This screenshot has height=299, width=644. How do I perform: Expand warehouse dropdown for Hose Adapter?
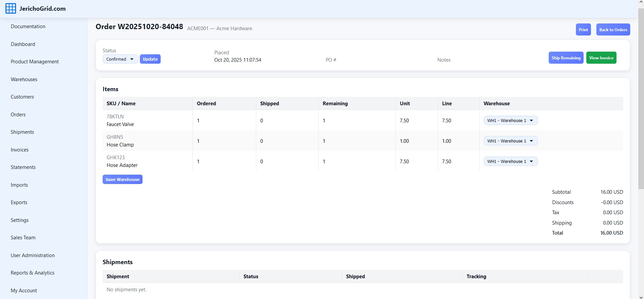[x=510, y=162]
